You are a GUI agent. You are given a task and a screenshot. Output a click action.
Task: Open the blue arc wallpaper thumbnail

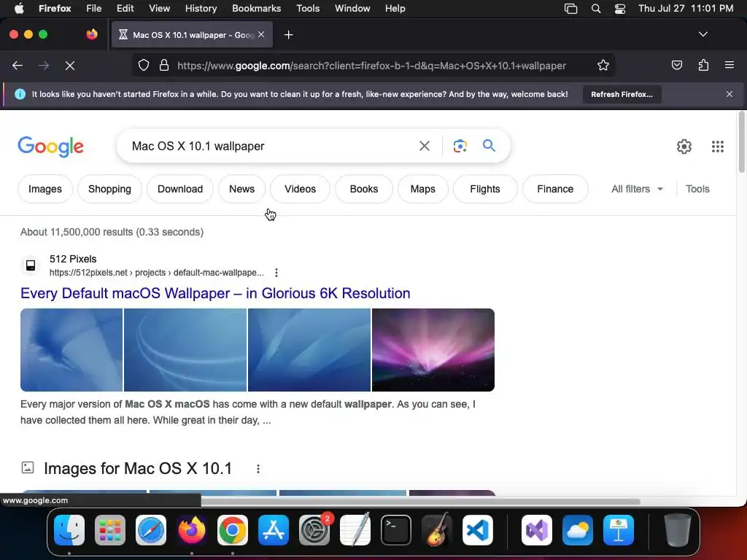pyautogui.click(x=185, y=350)
